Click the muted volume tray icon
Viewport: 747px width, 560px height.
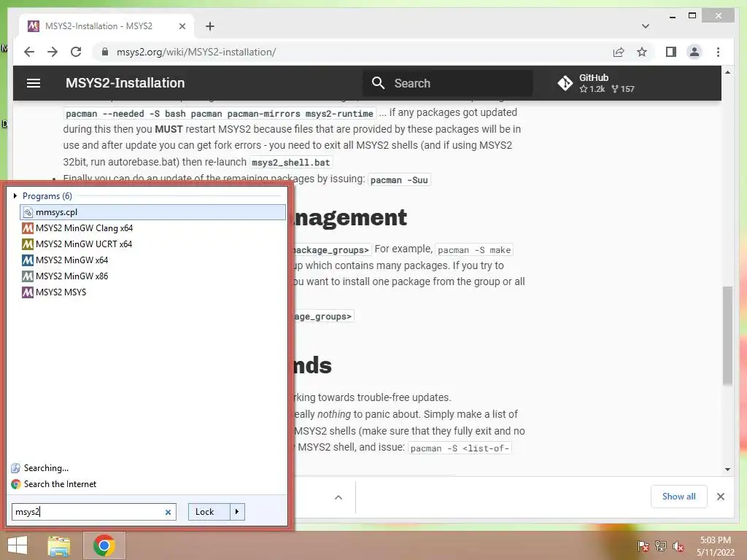tap(678, 546)
